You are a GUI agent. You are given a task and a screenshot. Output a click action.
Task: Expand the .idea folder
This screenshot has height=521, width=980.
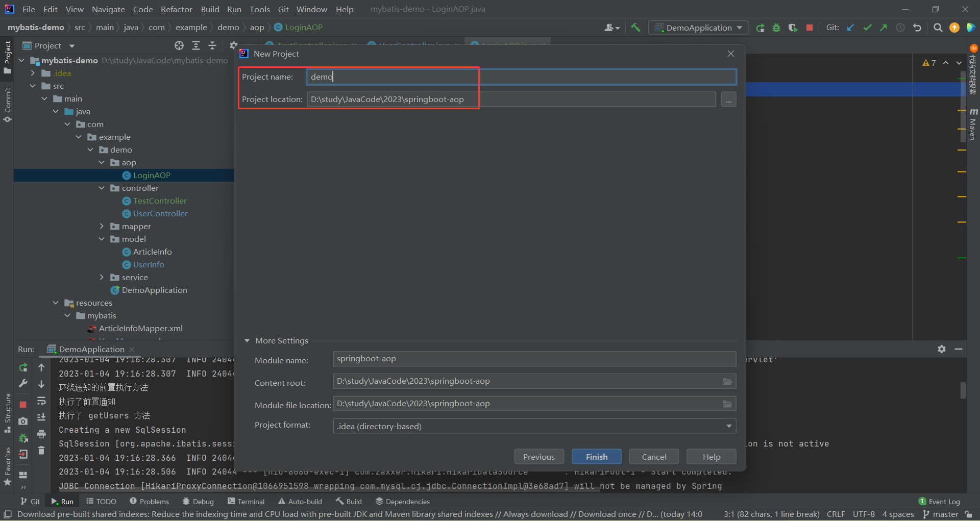(33, 73)
